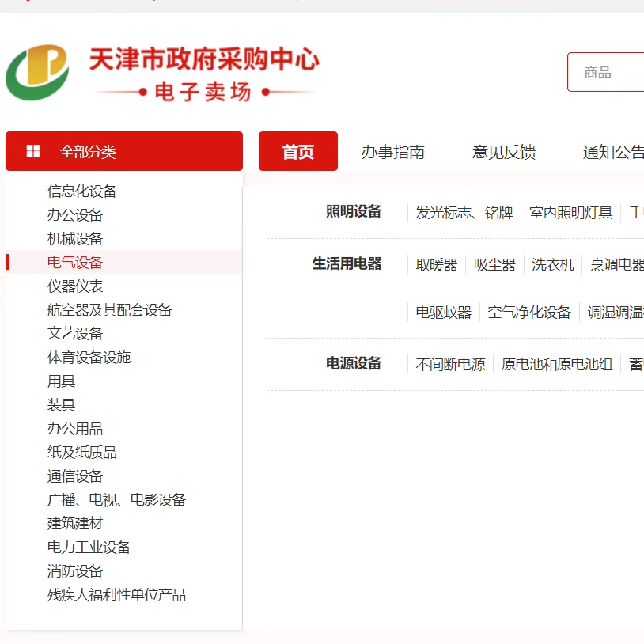Open the 电驱蚊器 link
The width and height of the screenshot is (644, 644).
pyautogui.click(x=444, y=313)
